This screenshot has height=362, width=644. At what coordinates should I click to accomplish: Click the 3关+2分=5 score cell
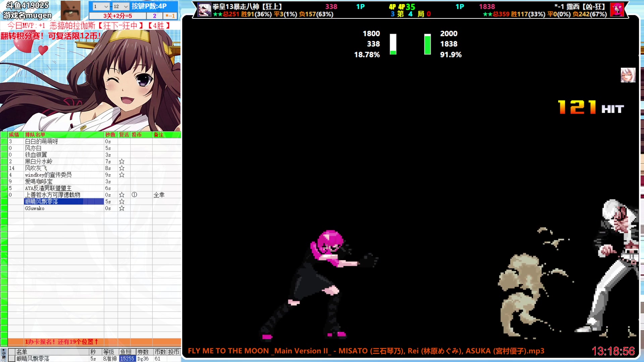[x=117, y=16]
